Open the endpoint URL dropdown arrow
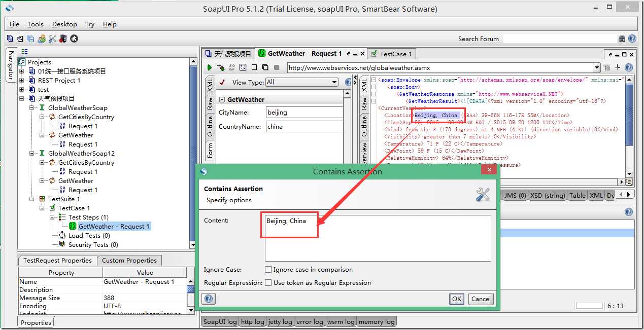The height and width of the screenshot is (330, 644). (x=597, y=67)
